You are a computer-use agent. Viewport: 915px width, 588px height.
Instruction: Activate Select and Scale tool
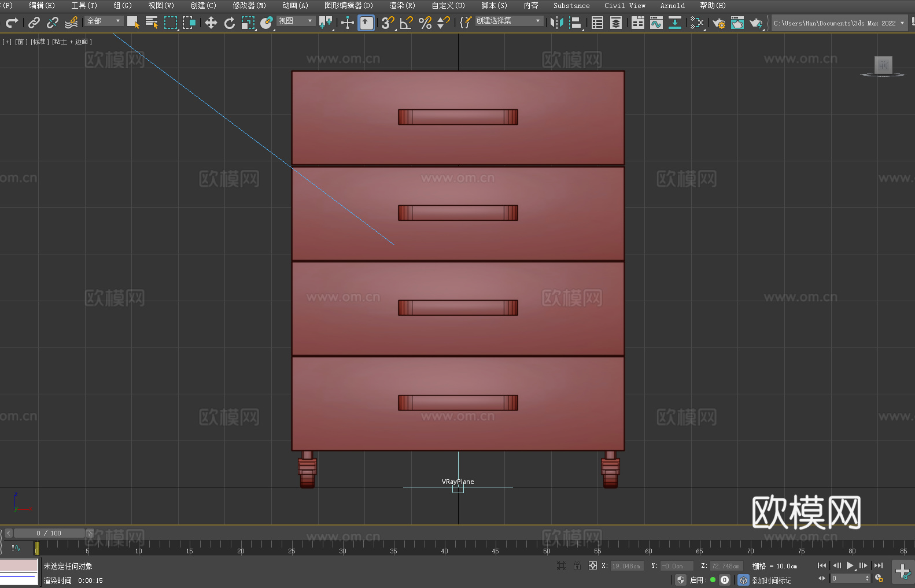click(248, 23)
